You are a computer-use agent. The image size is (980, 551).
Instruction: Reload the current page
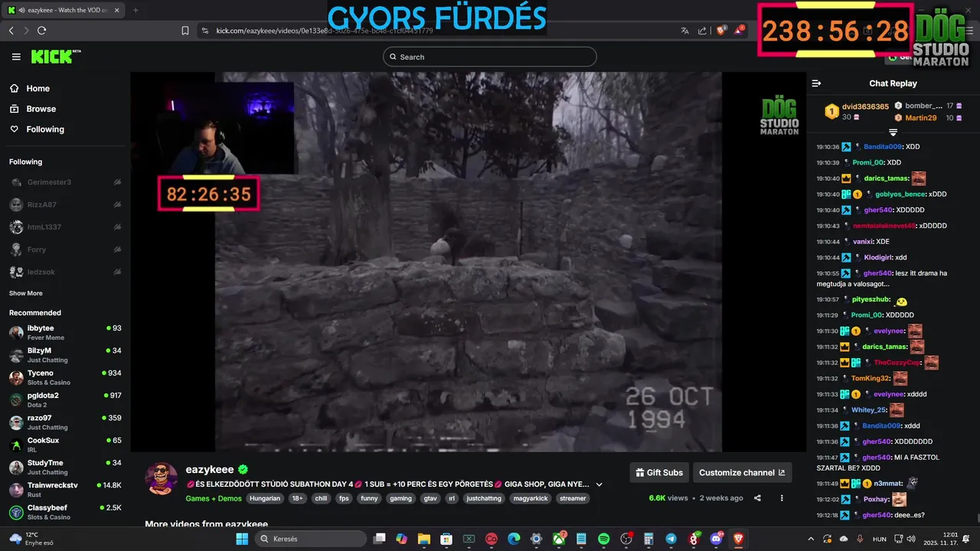[41, 31]
